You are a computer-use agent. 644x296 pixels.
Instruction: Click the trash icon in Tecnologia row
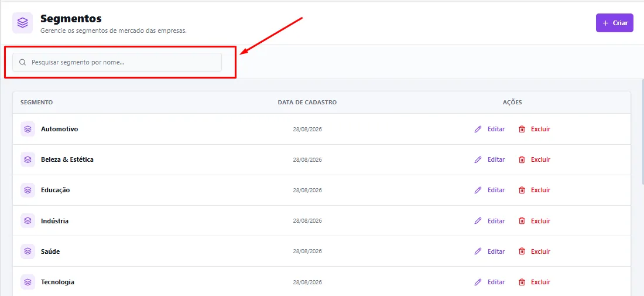click(x=522, y=282)
